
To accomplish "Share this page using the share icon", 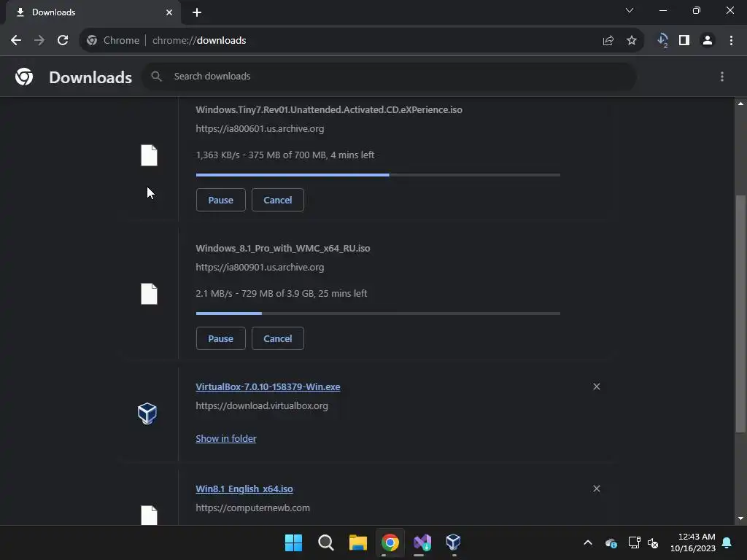I will [x=608, y=41].
